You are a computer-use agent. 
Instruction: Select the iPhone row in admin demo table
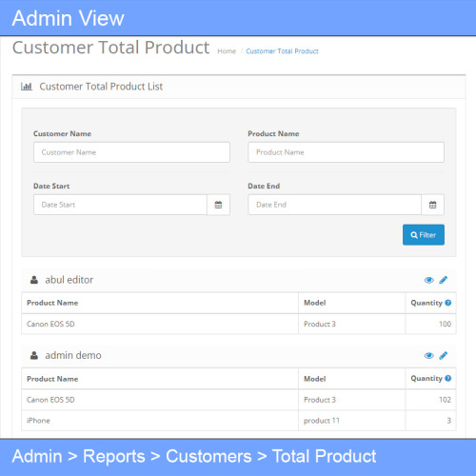coord(239,421)
